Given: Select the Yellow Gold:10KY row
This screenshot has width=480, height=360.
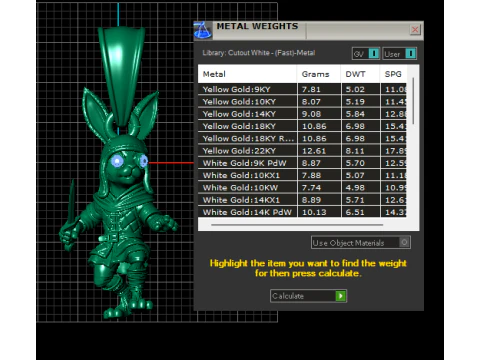Looking at the screenshot, I should tap(302, 102).
